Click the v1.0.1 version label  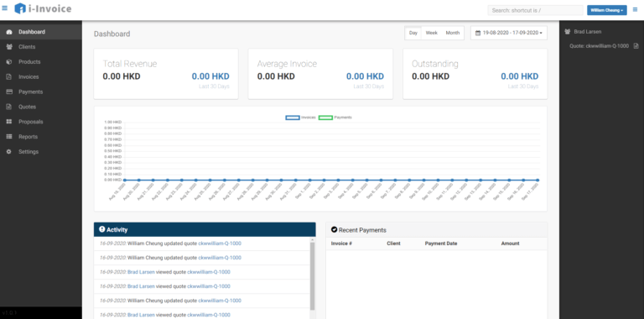coord(8,313)
